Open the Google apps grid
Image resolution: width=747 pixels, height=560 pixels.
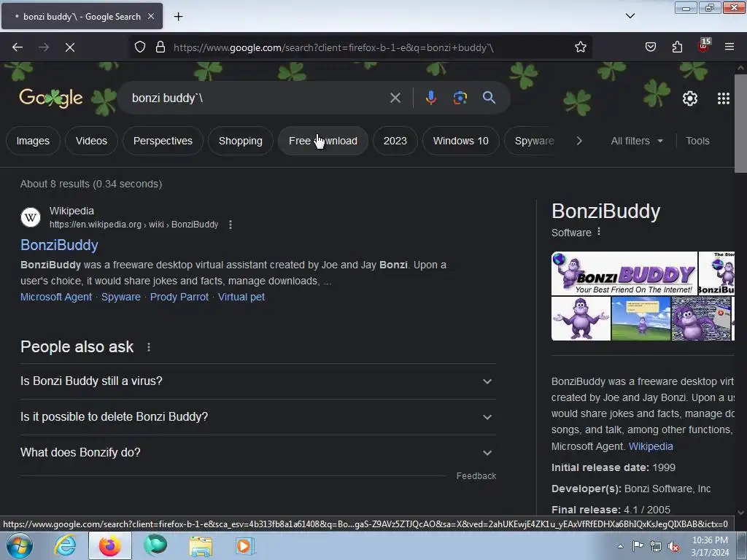[x=723, y=98]
